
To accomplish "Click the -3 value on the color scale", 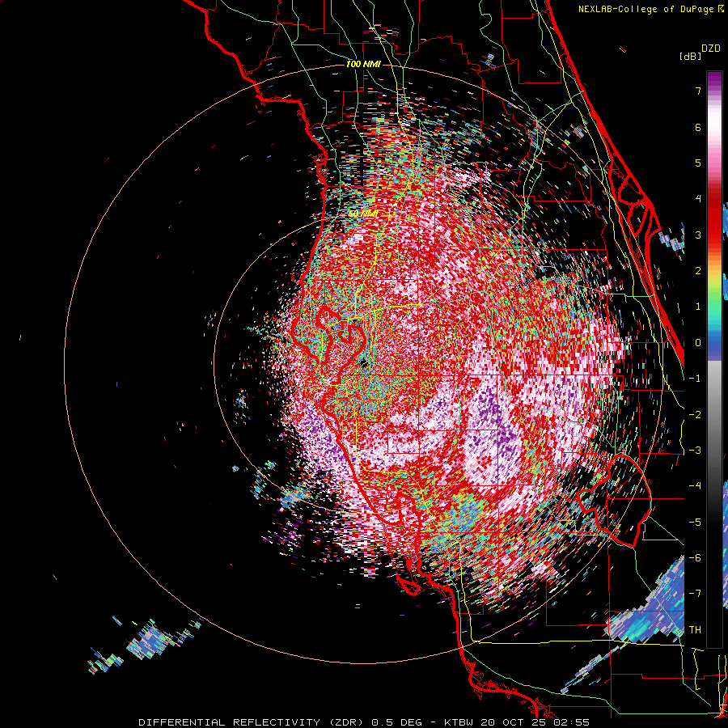I will click(x=695, y=451).
